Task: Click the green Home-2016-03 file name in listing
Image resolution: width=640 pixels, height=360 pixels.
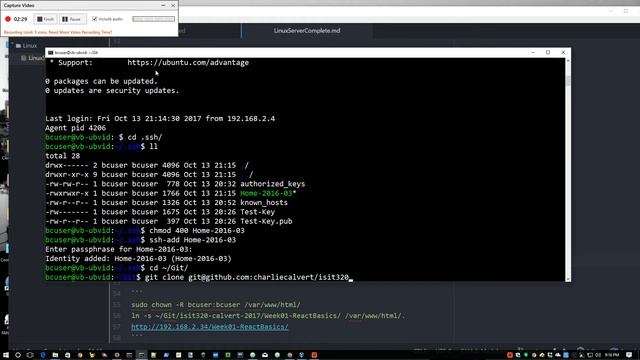Action: 266,193
